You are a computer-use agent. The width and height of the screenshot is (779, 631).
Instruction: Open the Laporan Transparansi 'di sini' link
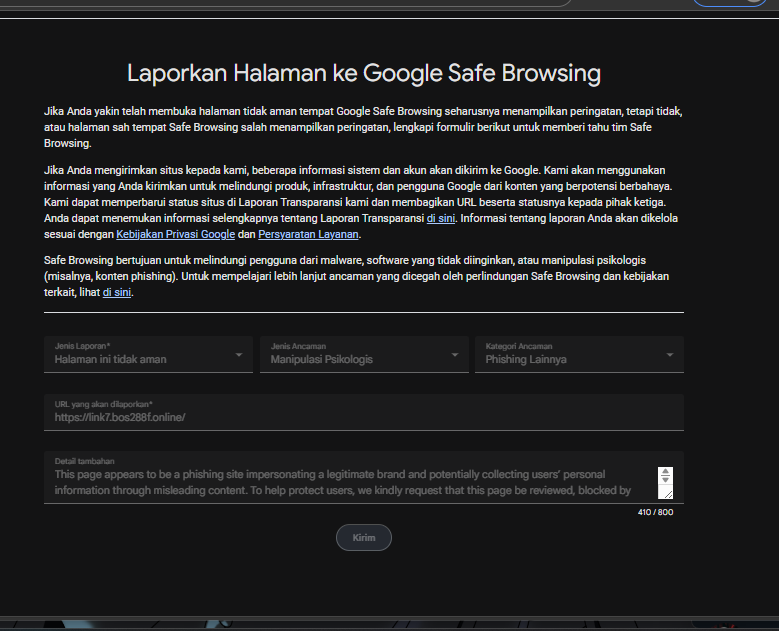pyautogui.click(x=441, y=218)
